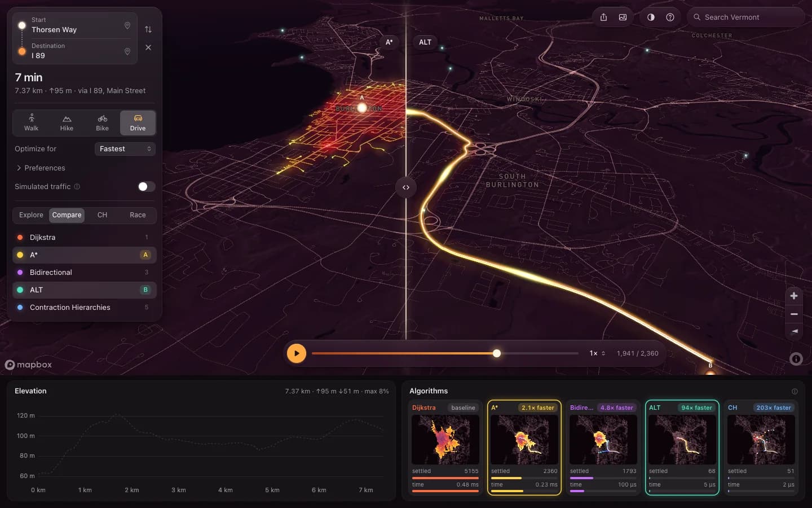Open map attribution info icon

(x=796, y=358)
